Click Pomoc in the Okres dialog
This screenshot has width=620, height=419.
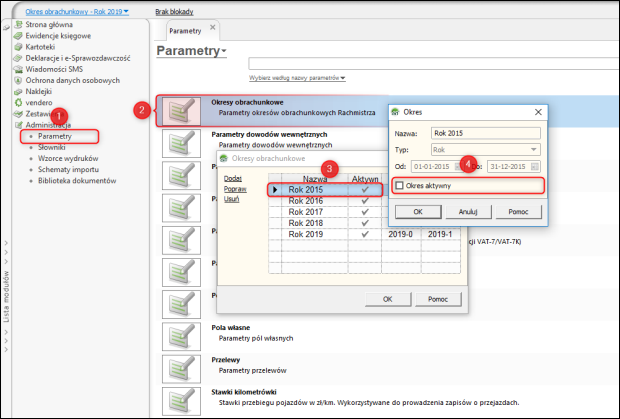pyautogui.click(x=519, y=211)
